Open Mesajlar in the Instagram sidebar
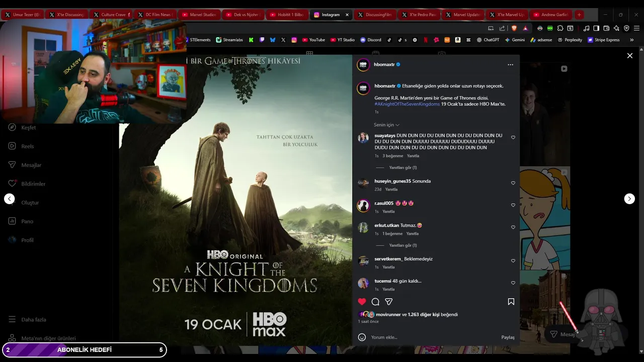The width and height of the screenshot is (644, 362). tap(25, 165)
